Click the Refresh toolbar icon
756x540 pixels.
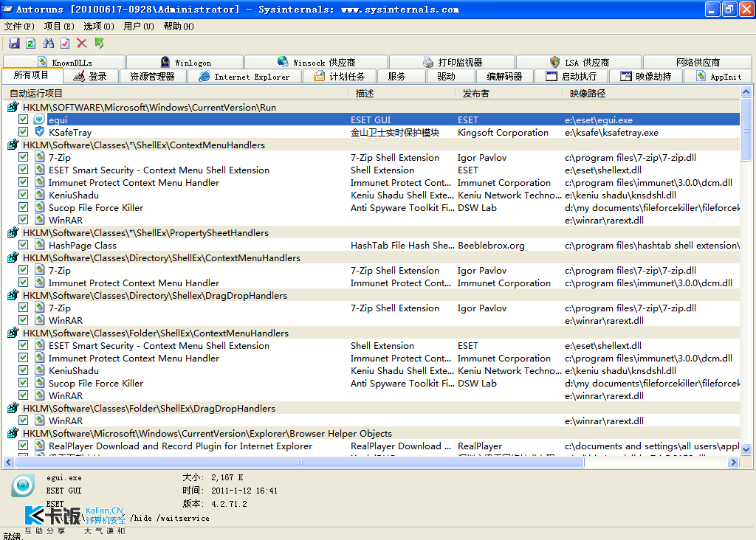[31, 44]
